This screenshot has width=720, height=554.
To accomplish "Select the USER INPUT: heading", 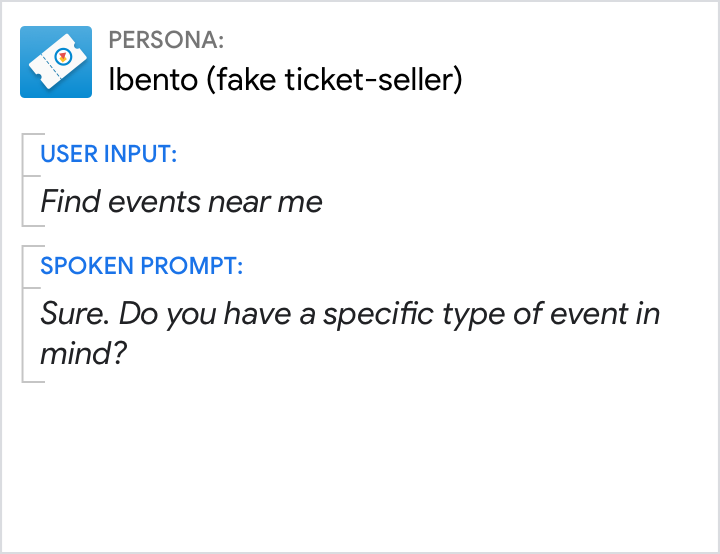I will (109, 154).
